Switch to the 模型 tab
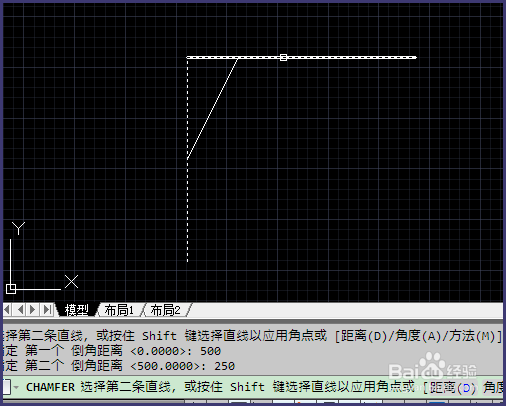The height and width of the screenshot is (406, 506). coord(76,310)
